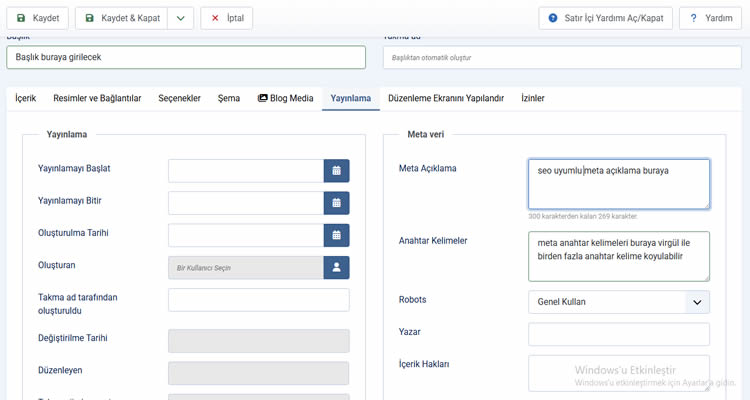This screenshot has width=750, height=400.
Task: Toggle Satır İçi Yardımı Aç/Kapat
Action: point(604,18)
